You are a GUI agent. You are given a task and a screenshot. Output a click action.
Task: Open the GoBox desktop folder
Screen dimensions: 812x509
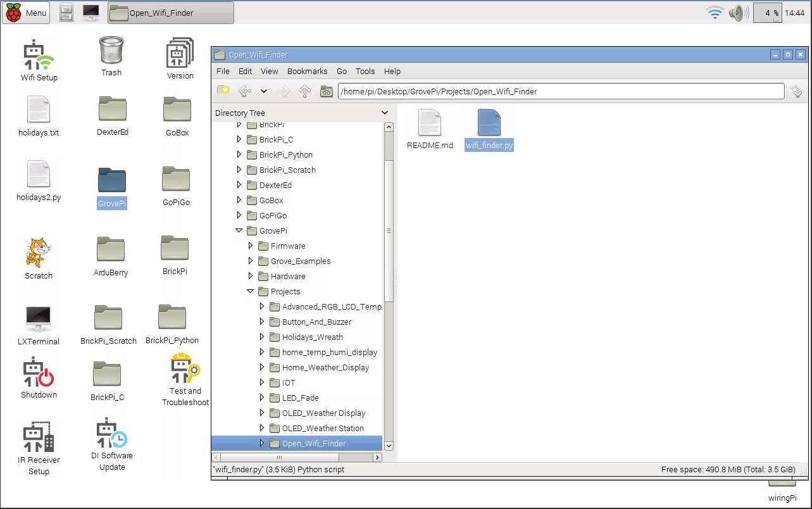pyautogui.click(x=177, y=116)
